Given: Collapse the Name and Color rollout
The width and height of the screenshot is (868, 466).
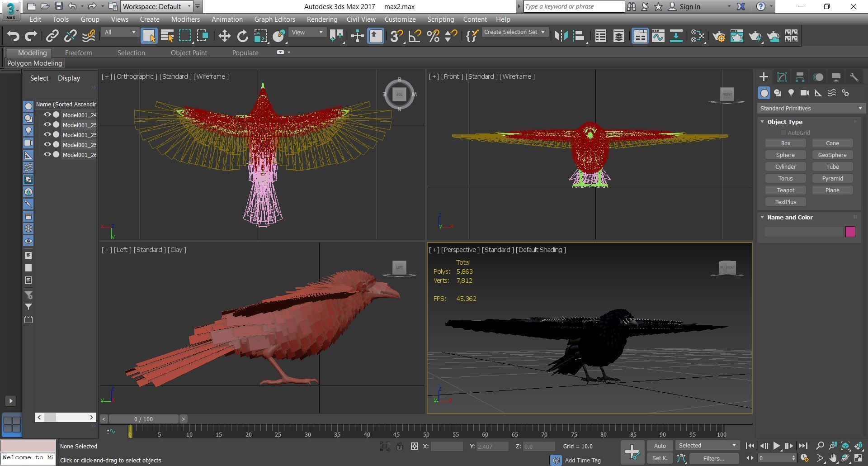Looking at the screenshot, I should [x=762, y=217].
